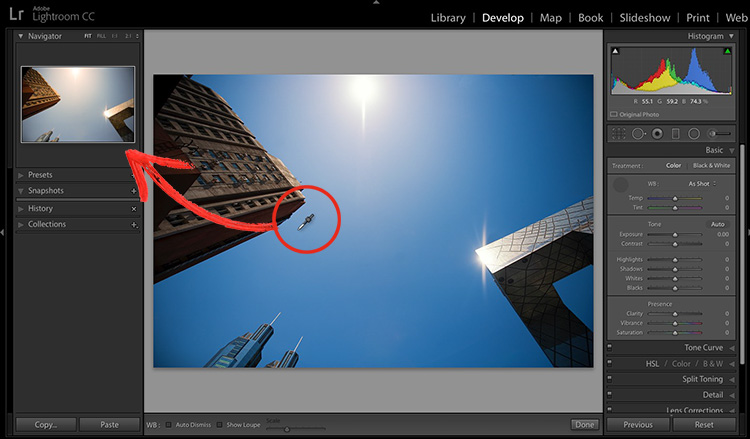This screenshot has height=439, width=750.
Task: Expand the Tone Curve panel
Action: [732, 348]
